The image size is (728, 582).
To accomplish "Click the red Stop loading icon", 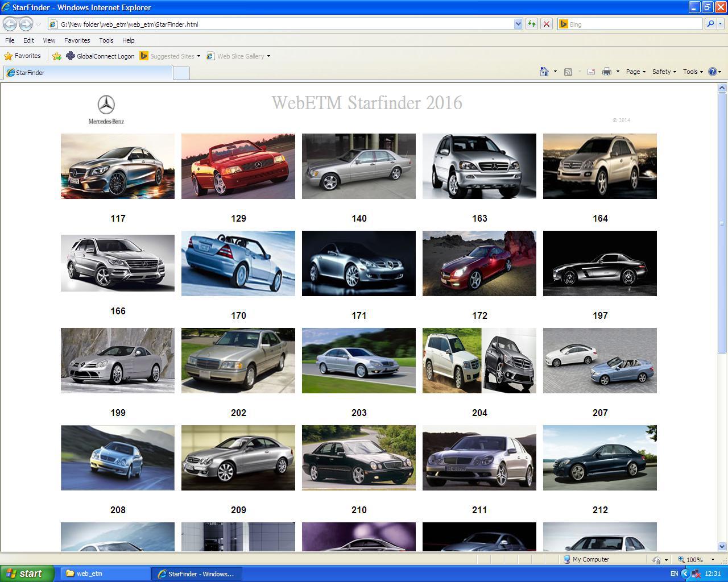I will coord(546,24).
